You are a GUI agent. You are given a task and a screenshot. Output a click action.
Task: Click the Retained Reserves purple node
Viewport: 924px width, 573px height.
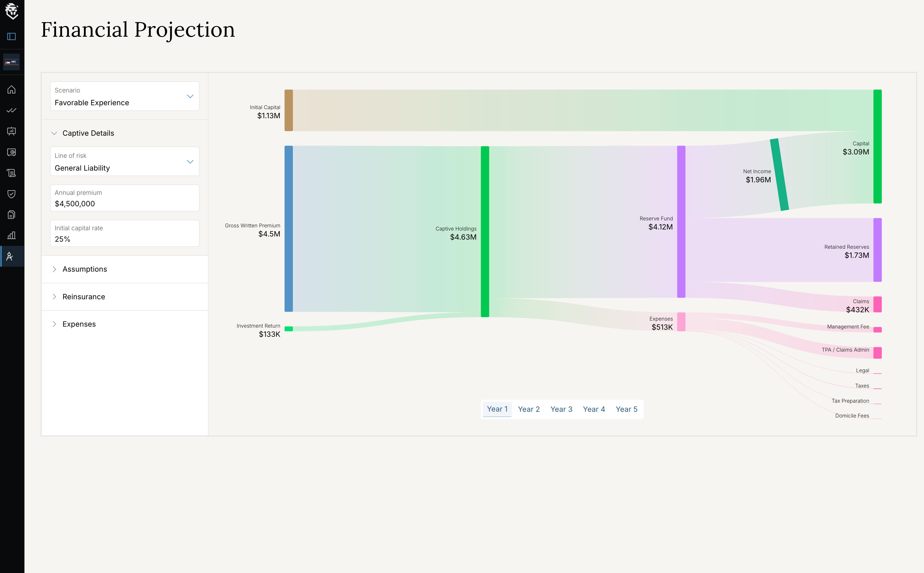[x=877, y=250]
